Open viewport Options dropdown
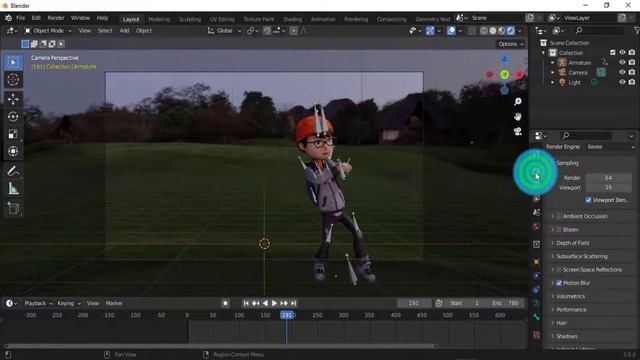The width and height of the screenshot is (640, 360). pos(510,44)
